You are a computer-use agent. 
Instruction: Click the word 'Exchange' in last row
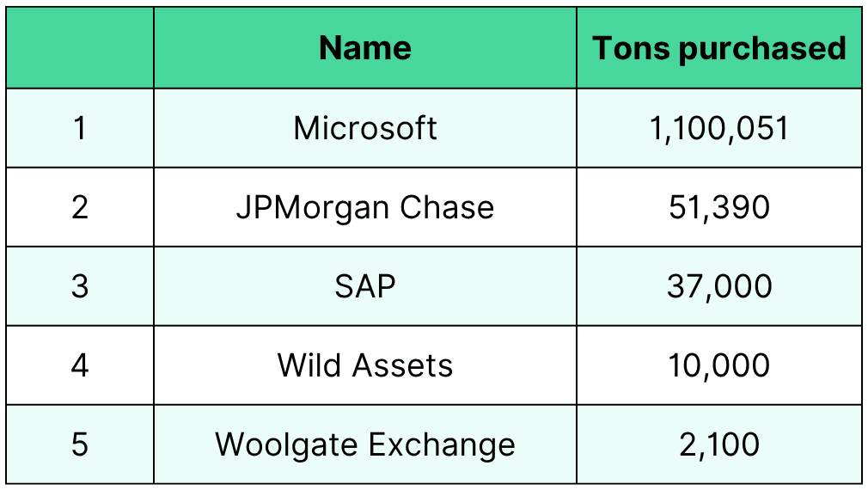point(442,446)
